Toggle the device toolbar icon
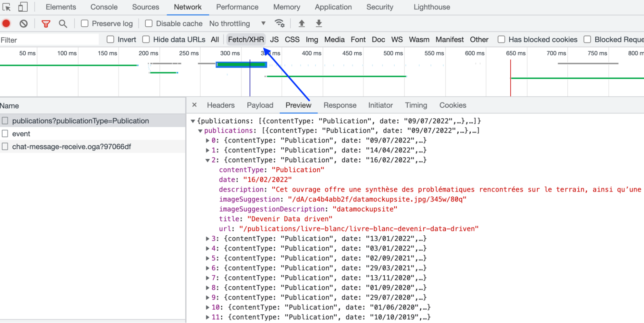 click(x=23, y=7)
